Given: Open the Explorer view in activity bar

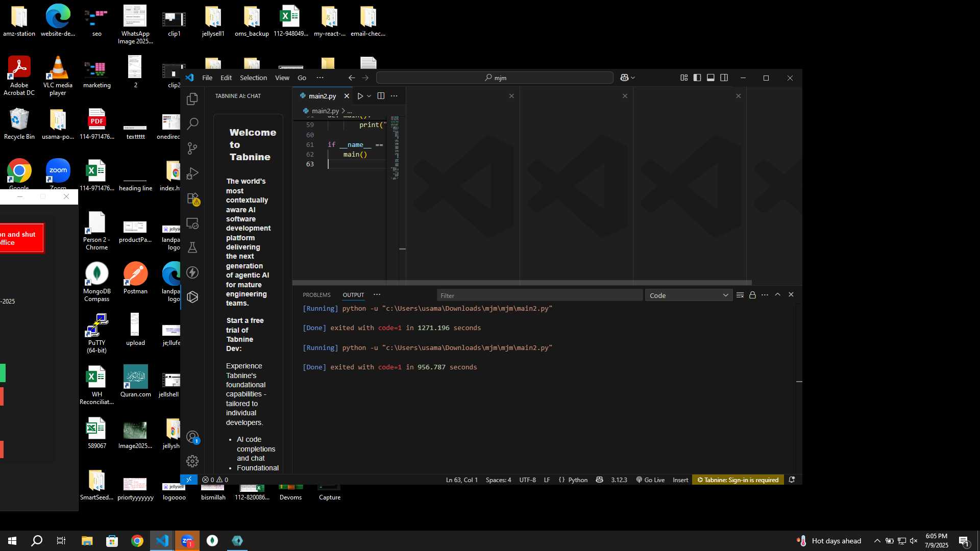Looking at the screenshot, I should 192,99.
